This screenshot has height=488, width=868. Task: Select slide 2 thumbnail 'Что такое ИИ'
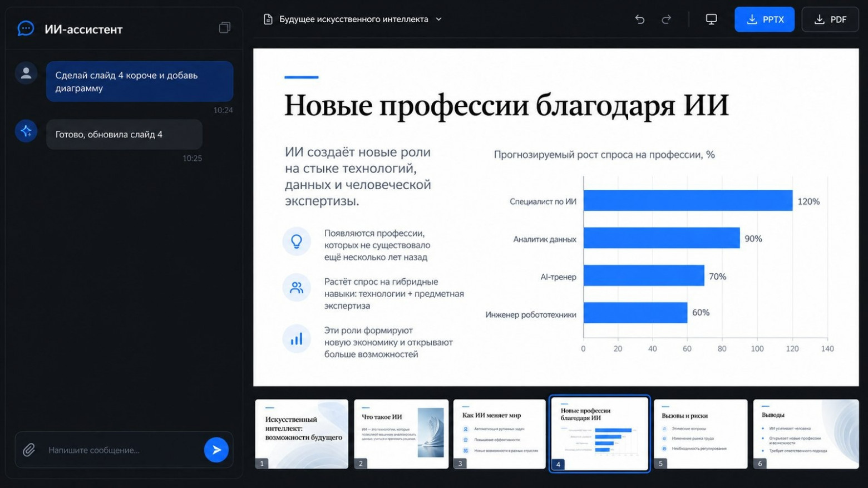click(x=401, y=434)
